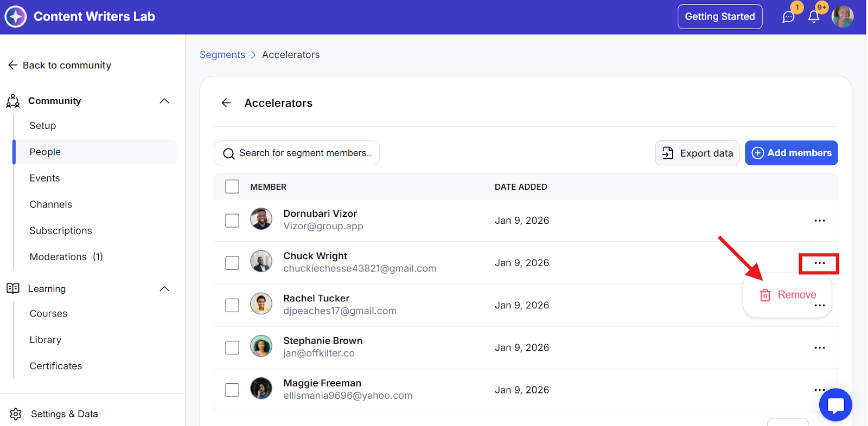Click the search magnifier icon
This screenshot has width=868, height=426.
229,154
